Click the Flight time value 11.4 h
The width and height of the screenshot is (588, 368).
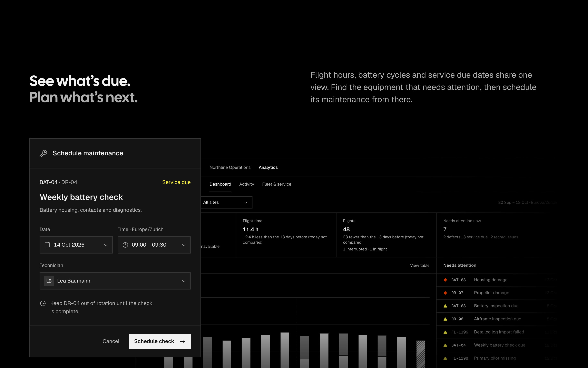251,230
